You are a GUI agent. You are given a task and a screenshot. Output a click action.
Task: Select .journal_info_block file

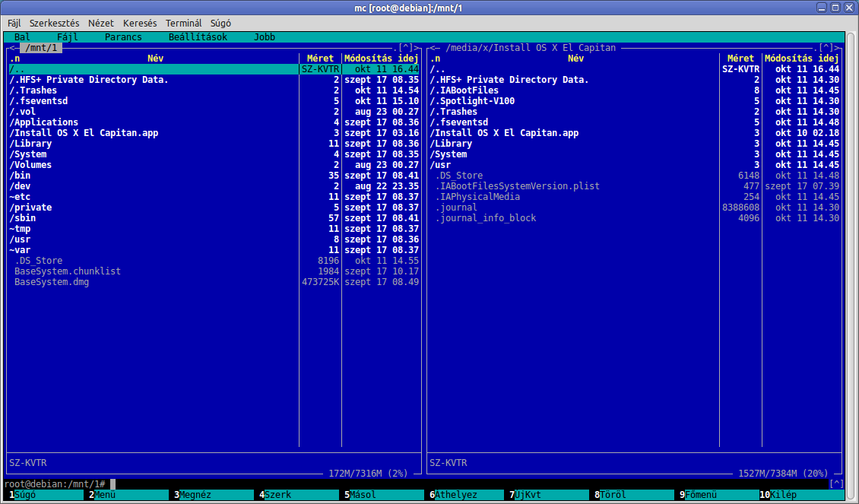[635, 218]
